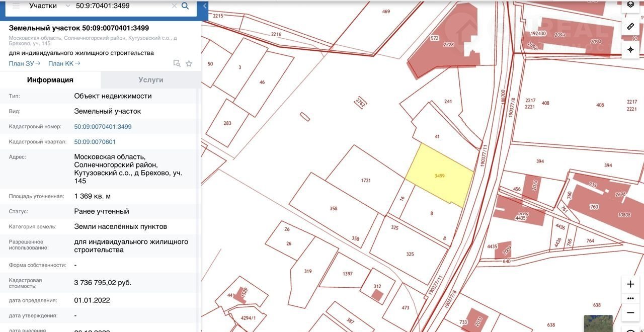Click the find-on-map icon beside star
644x332 pixels.
pyautogui.click(x=177, y=63)
